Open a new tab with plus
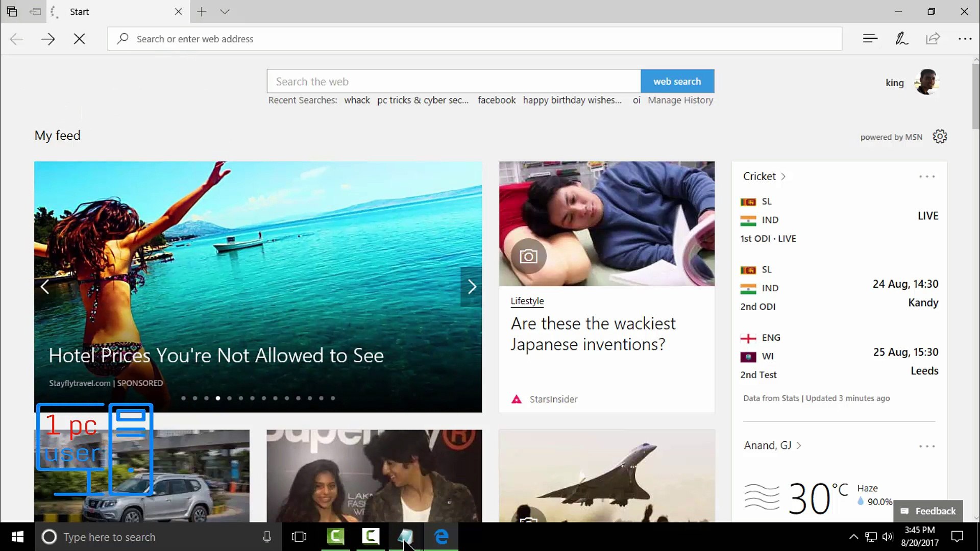The height and width of the screenshot is (551, 980). click(202, 11)
